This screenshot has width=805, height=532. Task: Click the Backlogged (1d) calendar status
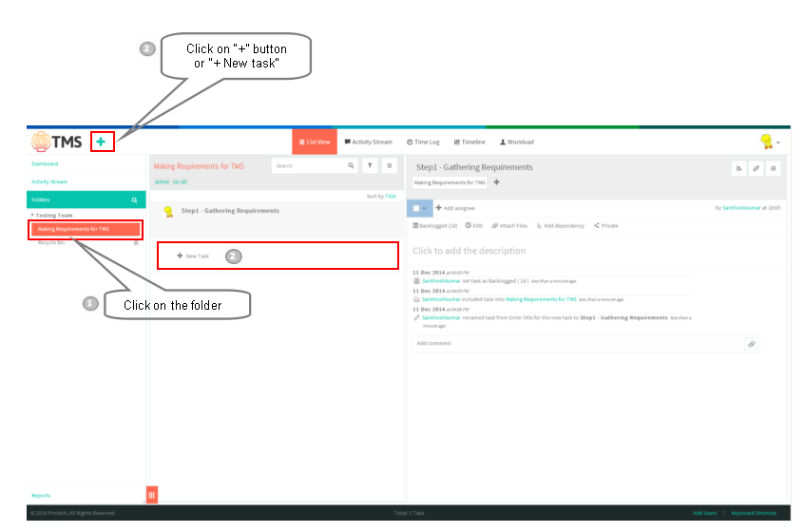[x=435, y=226]
